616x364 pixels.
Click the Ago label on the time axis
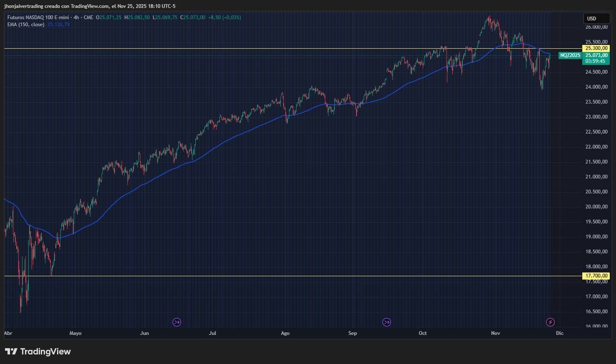point(285,333)
